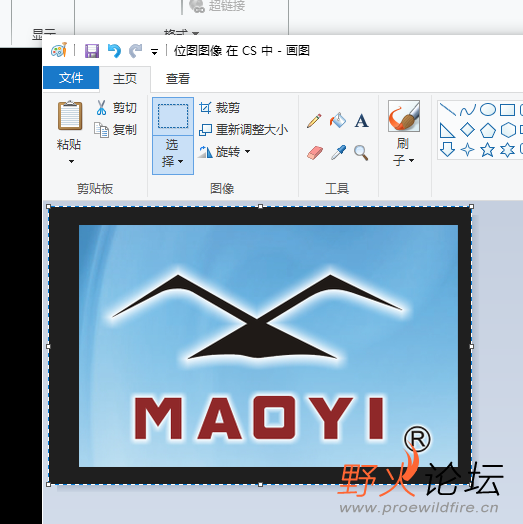523x524 pixels.
Task: Expand the 刷子 brushes dropdown
Action: (404, 153)
